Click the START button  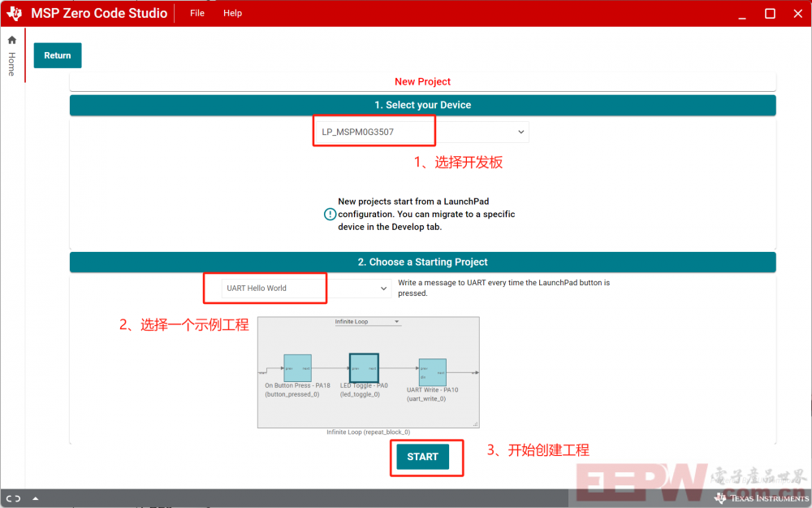coord(422,457)
